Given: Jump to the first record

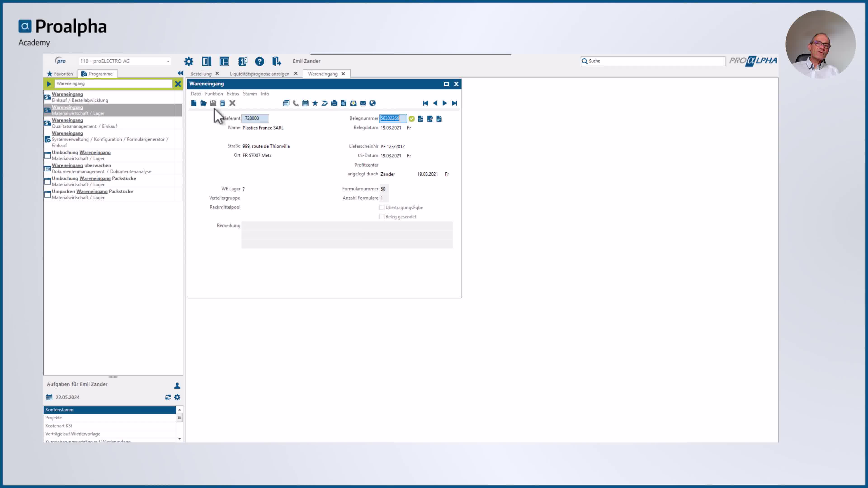Looking at the screenshot, I should pos(426,103).
